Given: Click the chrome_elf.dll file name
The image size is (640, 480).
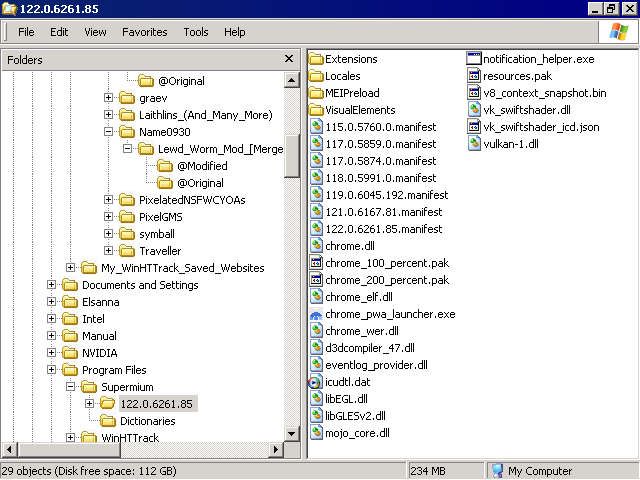Looking at the screenshot, I should click(359, 297).
